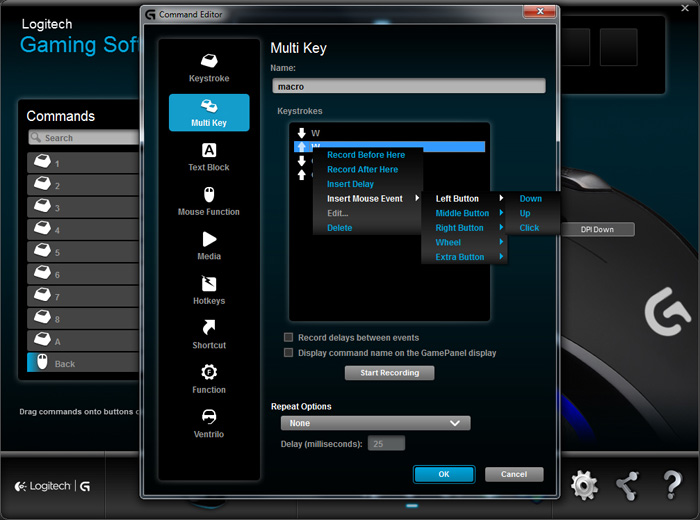This screenshot has width=700, height=520.
Task: Expand the Wheel submenu
Action: coord(464,242)
